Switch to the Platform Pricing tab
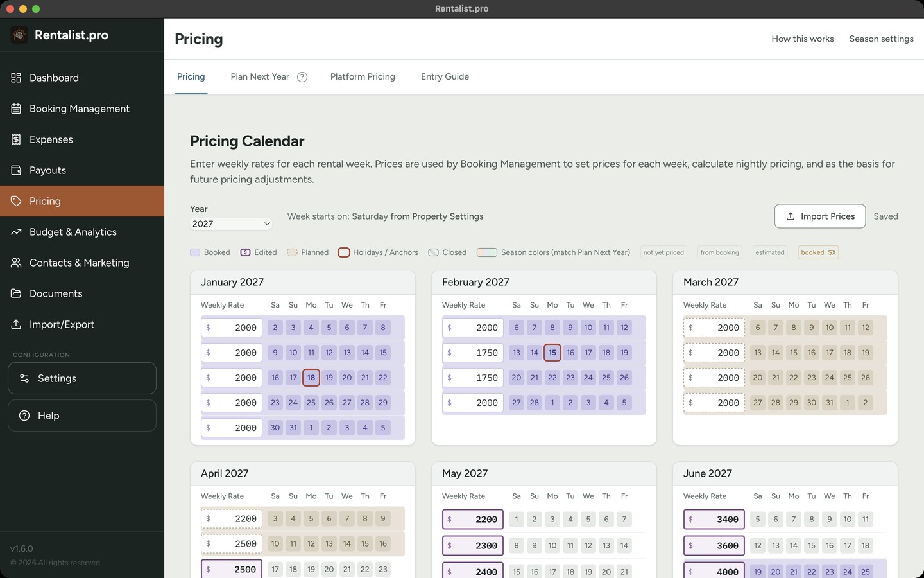924x578 pixels. pyautogui.click(x=363, y=76)
